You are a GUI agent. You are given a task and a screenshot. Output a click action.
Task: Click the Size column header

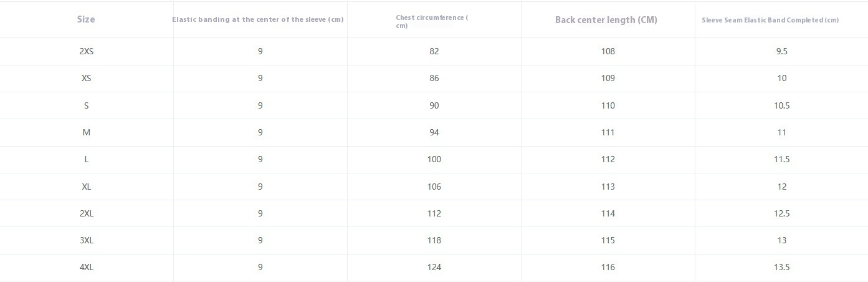[86, 19]
